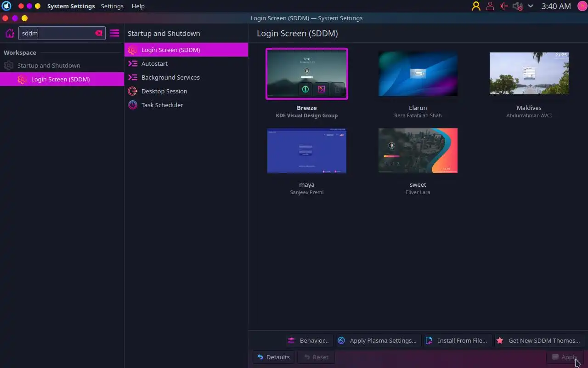Open the hamburger menu beside search
588x368 pixels.
click(114, 33)
